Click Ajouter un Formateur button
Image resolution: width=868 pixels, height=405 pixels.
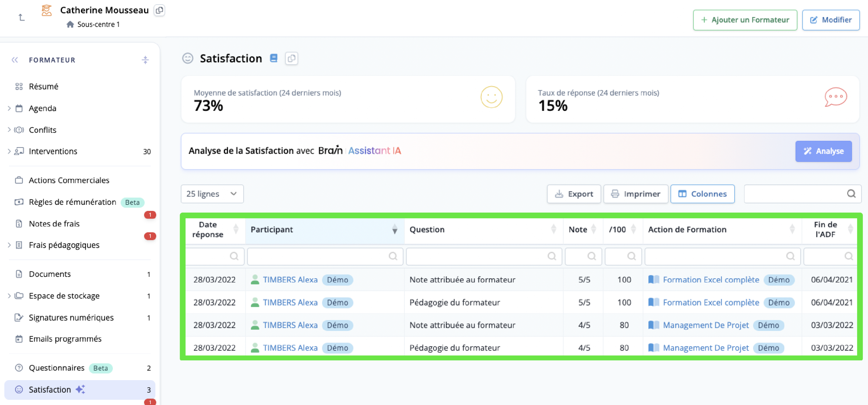point(745,20)
